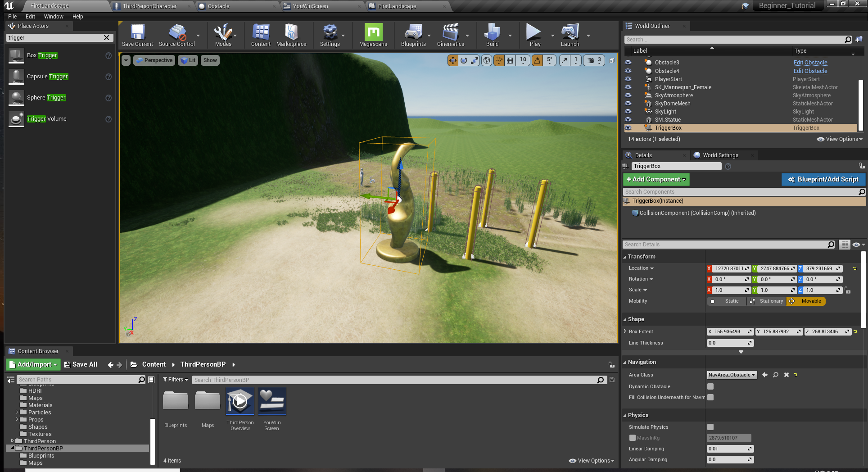This screenshot has height=472, width=868.
Task: Click the Location X value field
Action: coord(732,268)
